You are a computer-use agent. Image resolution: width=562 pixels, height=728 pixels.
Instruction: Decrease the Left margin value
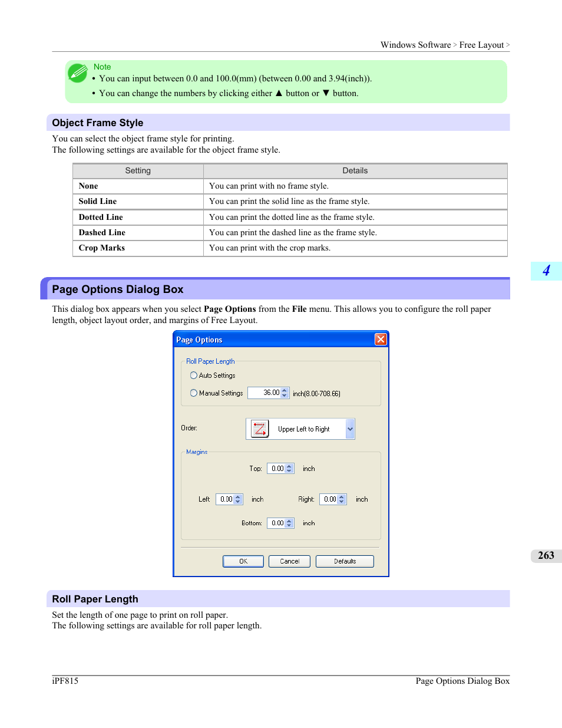238,502
